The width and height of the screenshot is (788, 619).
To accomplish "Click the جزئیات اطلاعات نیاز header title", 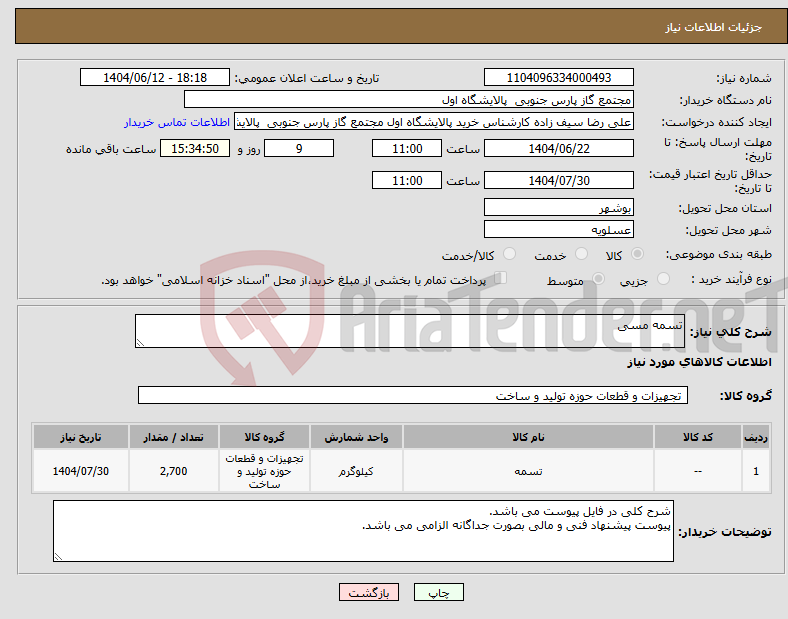I will click(x=714, y=27).
